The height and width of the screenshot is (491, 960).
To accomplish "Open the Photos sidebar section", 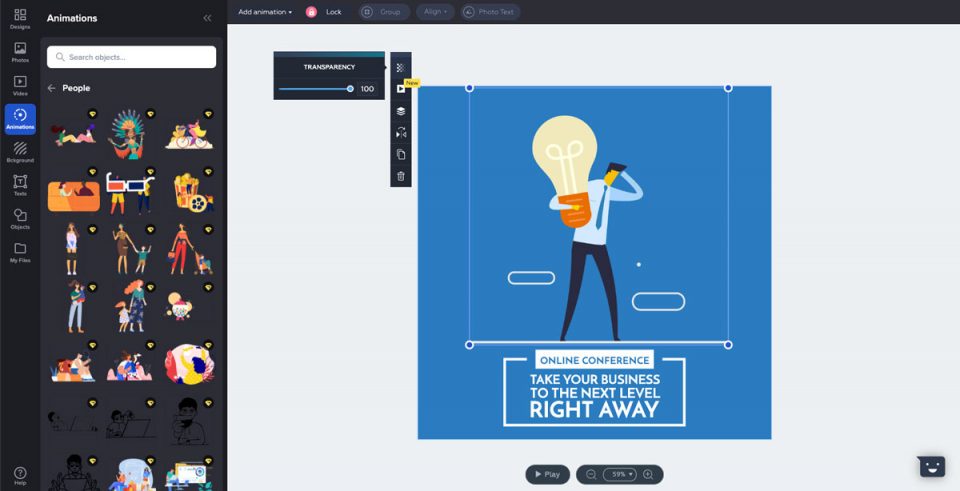I will coord(20,52).
